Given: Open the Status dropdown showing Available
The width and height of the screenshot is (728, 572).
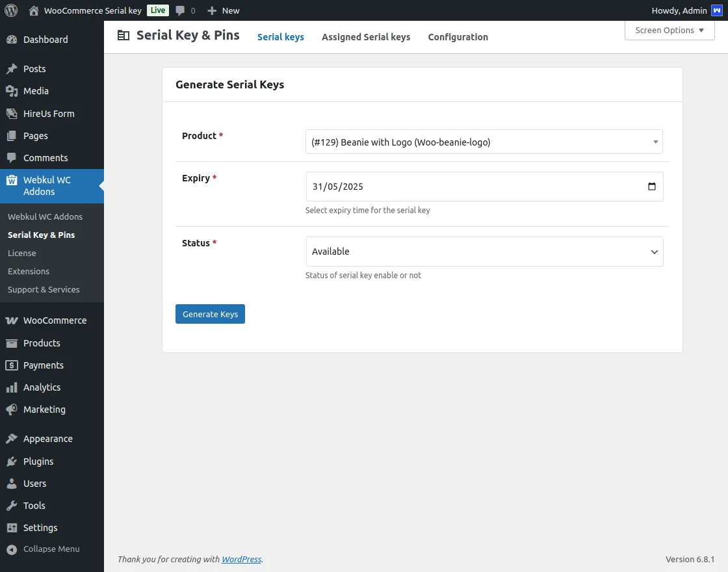Looking at the screenshot, I should pos(484,252).
